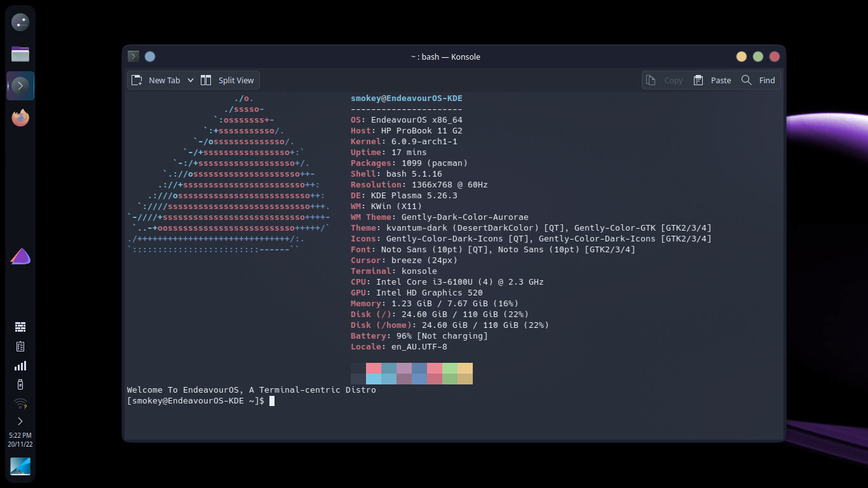
Task: Open a New Tab in Konsole
Action: 156,80
